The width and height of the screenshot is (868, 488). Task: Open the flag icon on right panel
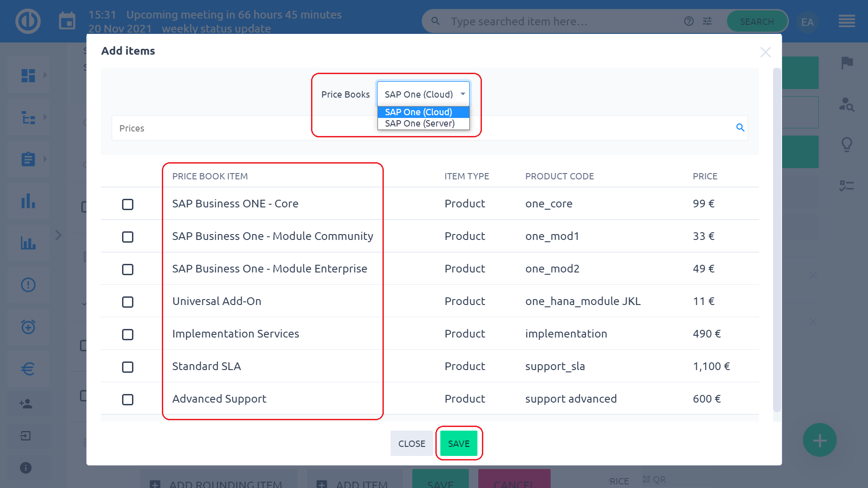[847, 63]
